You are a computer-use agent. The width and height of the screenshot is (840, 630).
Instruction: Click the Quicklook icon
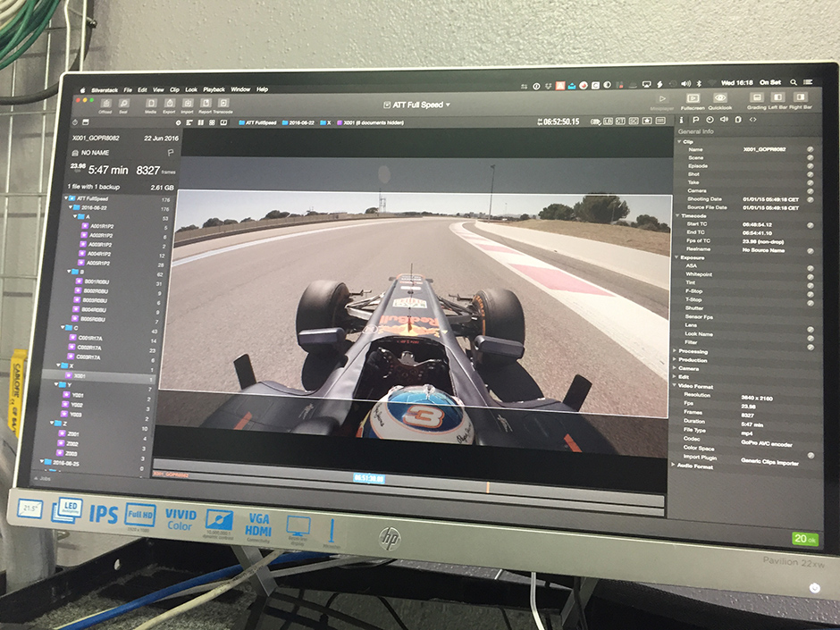pos(720,98)
